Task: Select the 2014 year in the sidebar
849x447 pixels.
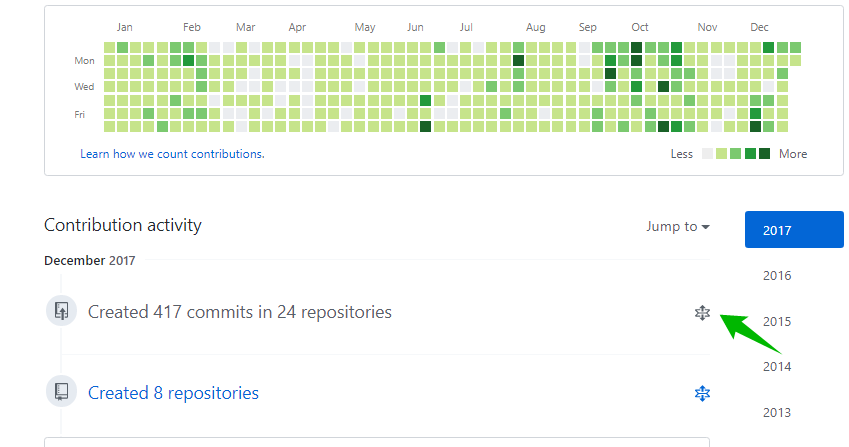Action: tap(777, 366)
